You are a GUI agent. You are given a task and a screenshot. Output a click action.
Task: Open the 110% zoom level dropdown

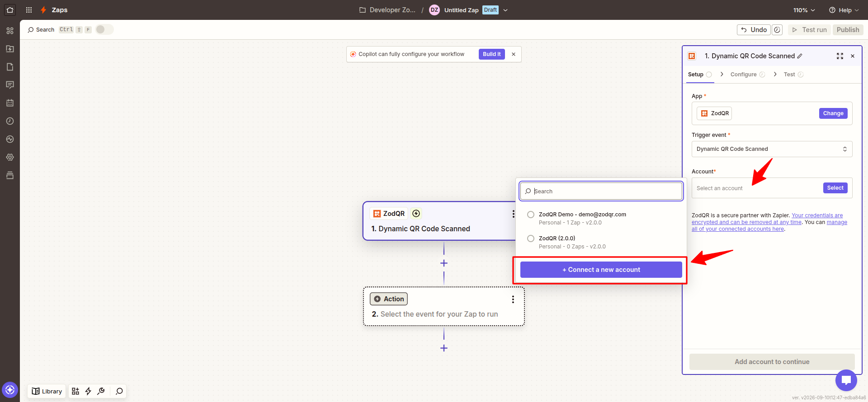click(x=804, y=10)
